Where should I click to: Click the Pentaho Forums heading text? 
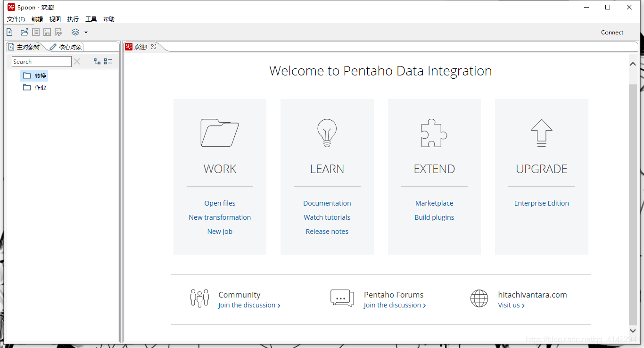(394, 295)
